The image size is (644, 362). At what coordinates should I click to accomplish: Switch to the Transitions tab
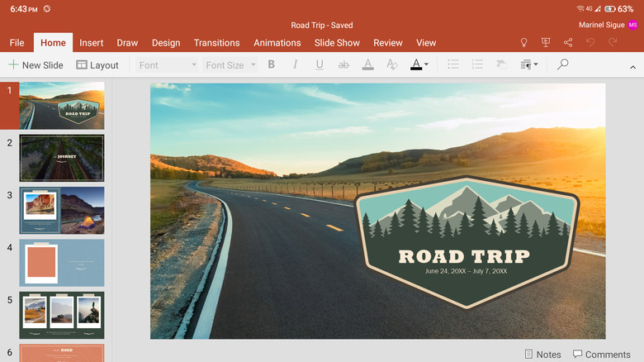point(216,43)
